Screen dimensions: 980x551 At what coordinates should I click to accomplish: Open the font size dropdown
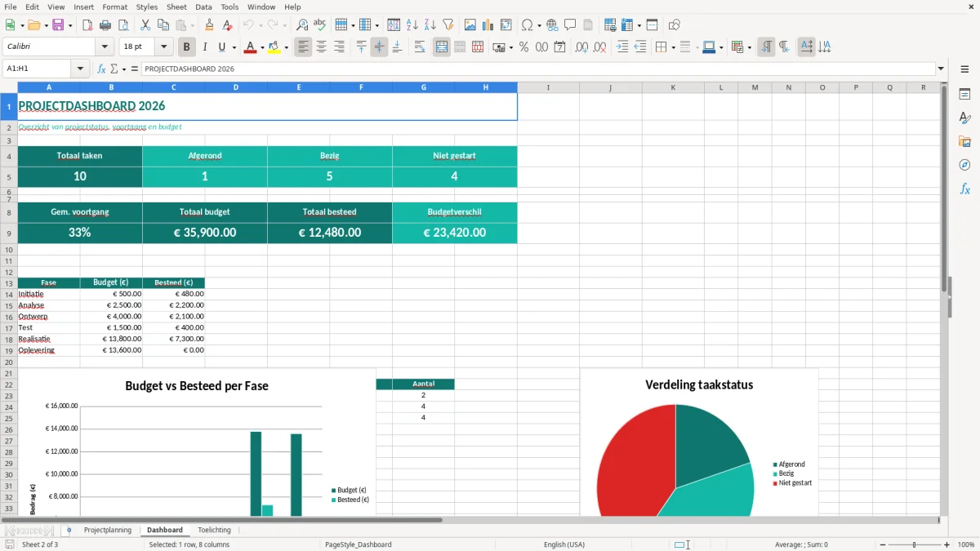click(164, 47)
